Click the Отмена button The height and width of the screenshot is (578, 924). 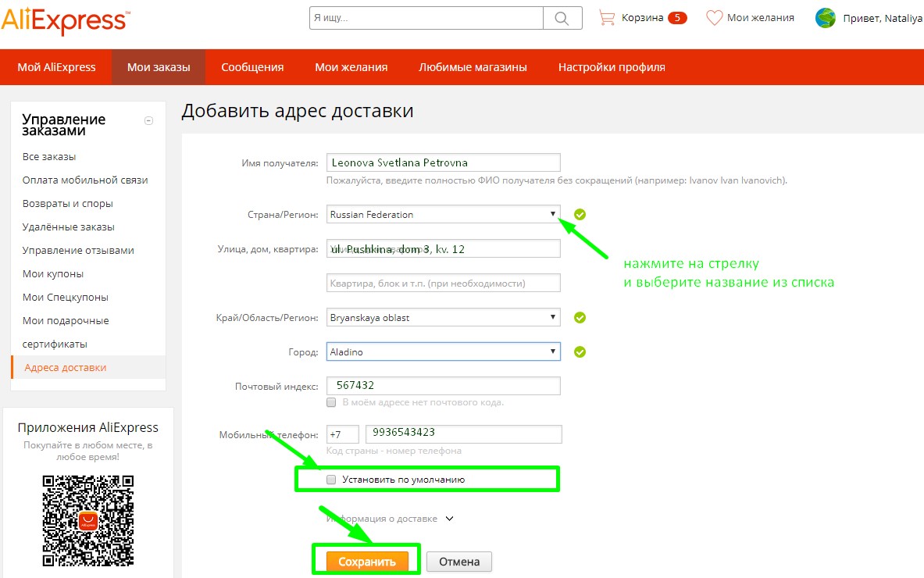[459, 562]
